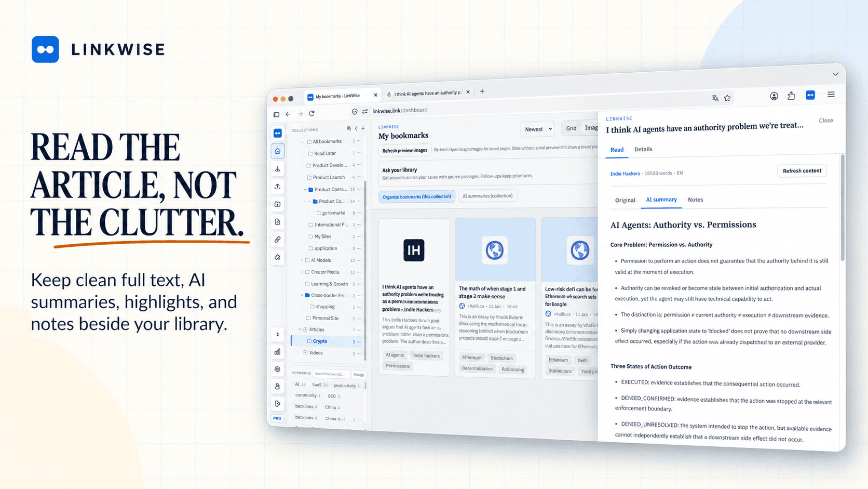Viewport: 868px width, 489px height.
Task: Click the browser back arrow
Action: tap(288, 114)
